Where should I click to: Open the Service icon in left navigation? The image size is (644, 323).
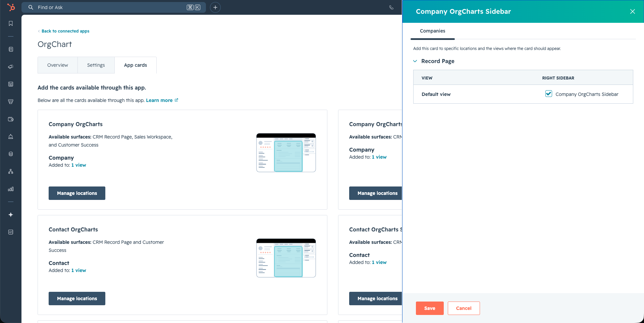11,137
